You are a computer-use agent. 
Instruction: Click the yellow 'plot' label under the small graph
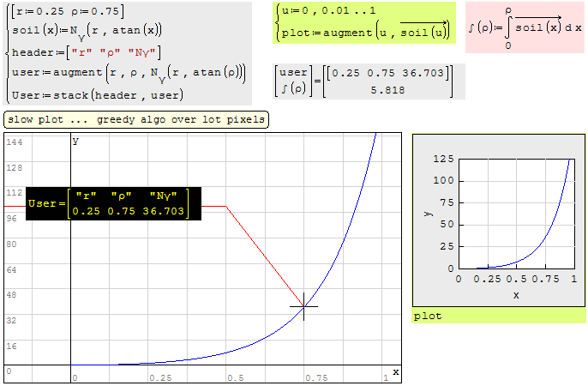pos(428,316)
